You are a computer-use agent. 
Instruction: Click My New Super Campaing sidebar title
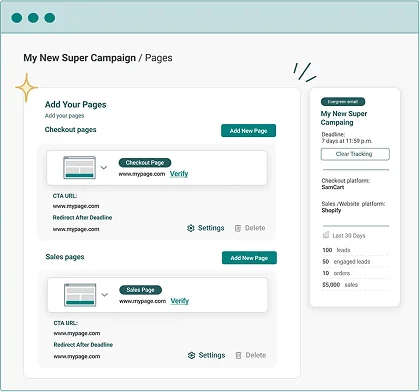(344, 118)
